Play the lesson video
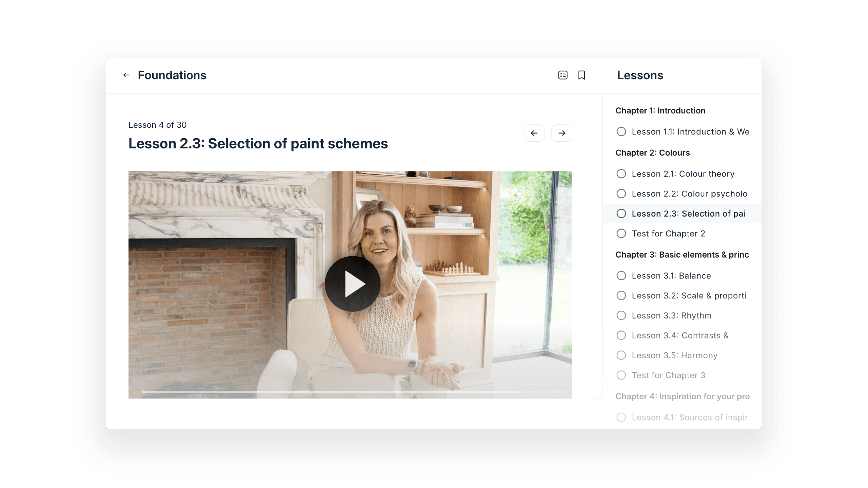 tap(352, 284)
